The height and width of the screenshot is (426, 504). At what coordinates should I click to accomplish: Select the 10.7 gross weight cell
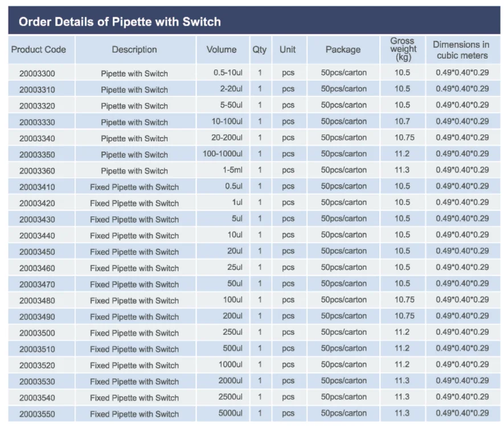[402, 121]
